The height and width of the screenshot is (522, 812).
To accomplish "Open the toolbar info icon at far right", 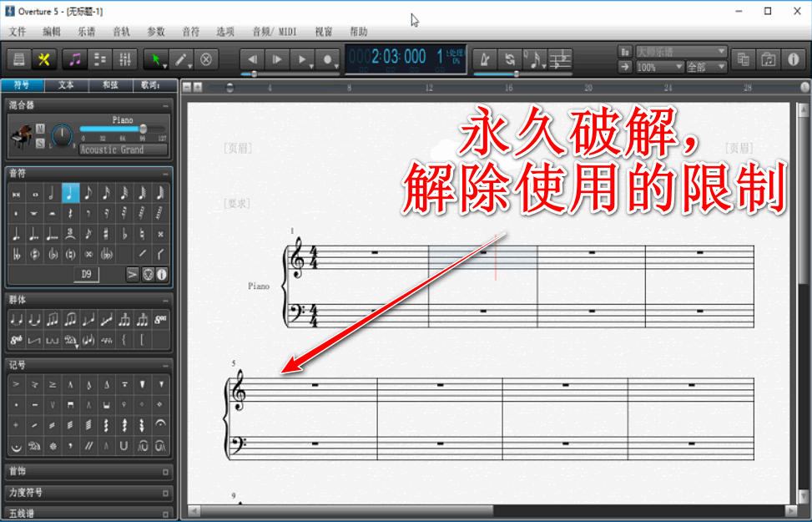I will coord(794,59).
